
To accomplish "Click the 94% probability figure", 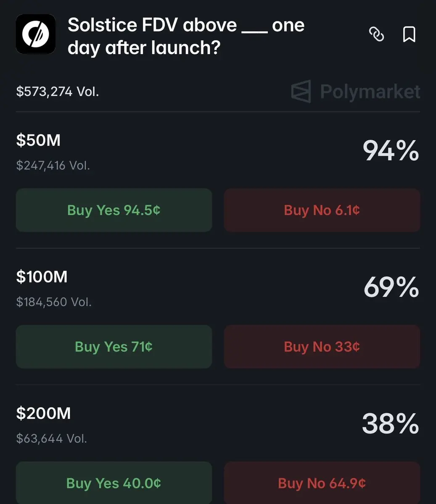I will click(x=391, y=151).
